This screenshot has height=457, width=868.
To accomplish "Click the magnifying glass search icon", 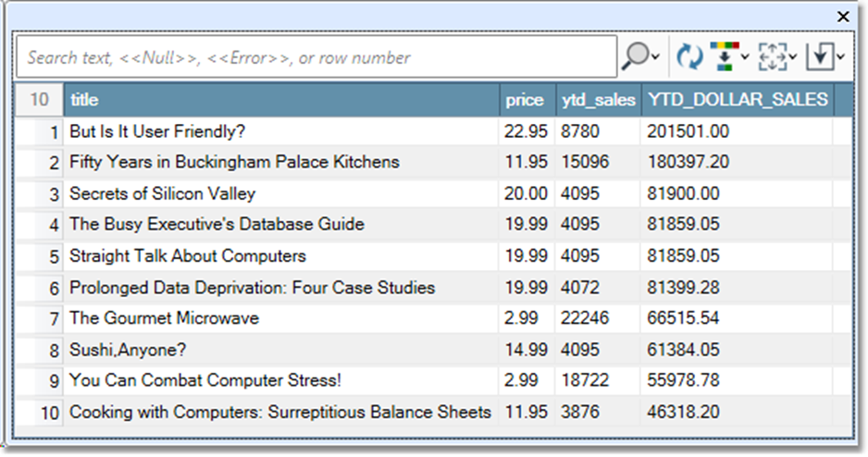I will tap(636, 56).
